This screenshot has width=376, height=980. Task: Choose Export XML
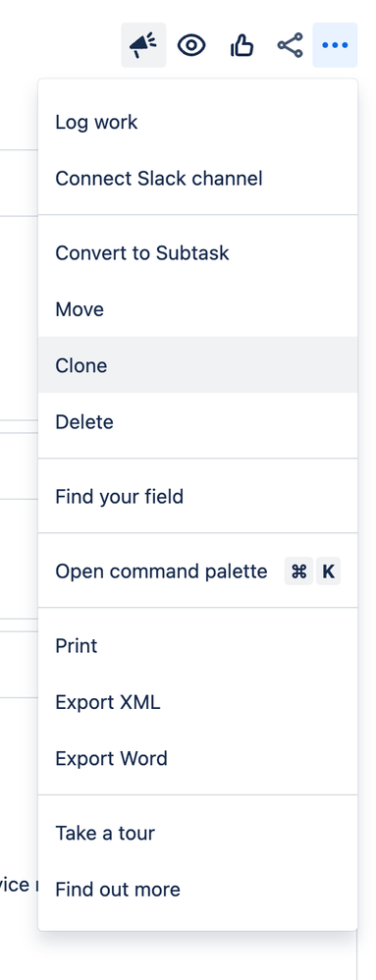pyautogui.click(x=197, y=701)
